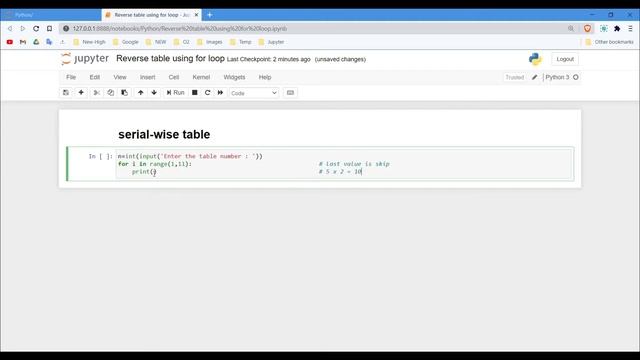Interrupt the kernel with stop icon
The height and width of the screenshot is (360, 640).
click(x=195, y=93)
